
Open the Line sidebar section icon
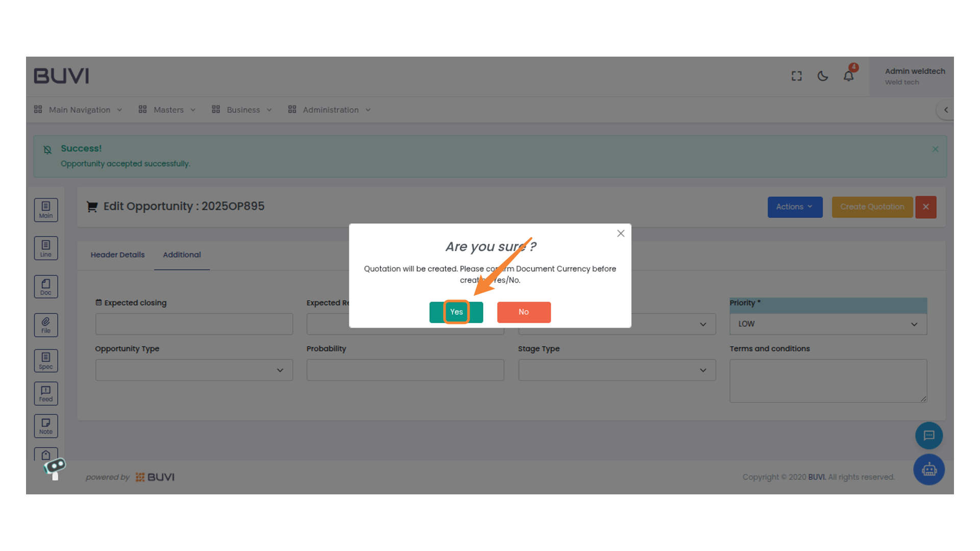[46, 248]
